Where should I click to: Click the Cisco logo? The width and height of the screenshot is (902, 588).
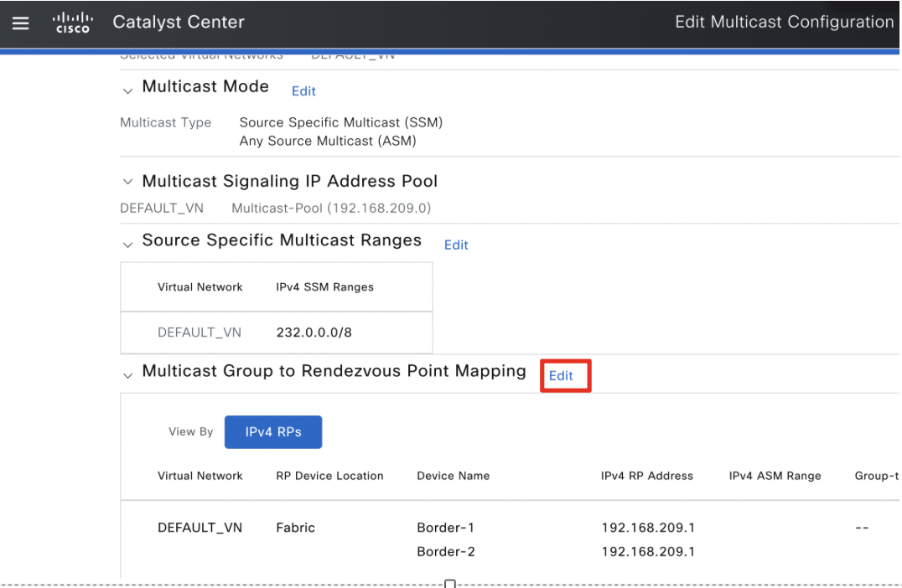click(72, 23)
